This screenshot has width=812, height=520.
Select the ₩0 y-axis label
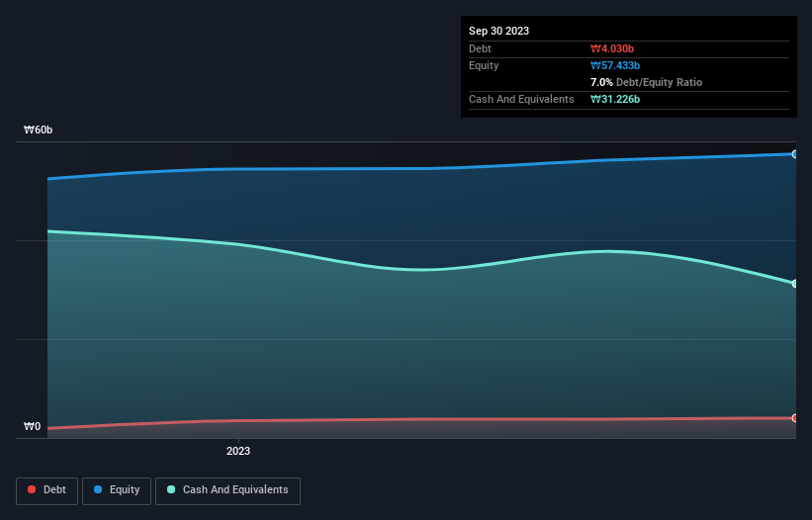point(32,426)
